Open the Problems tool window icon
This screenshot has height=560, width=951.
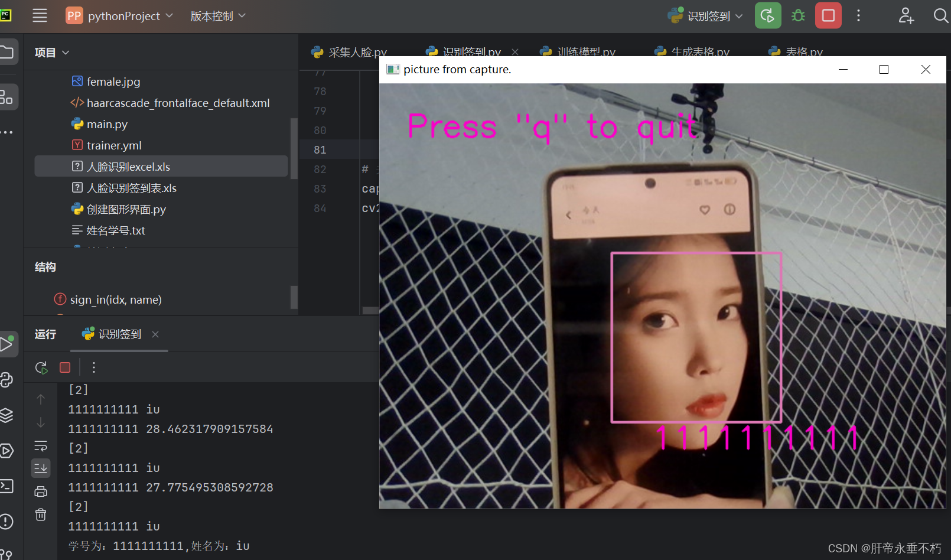8,522
